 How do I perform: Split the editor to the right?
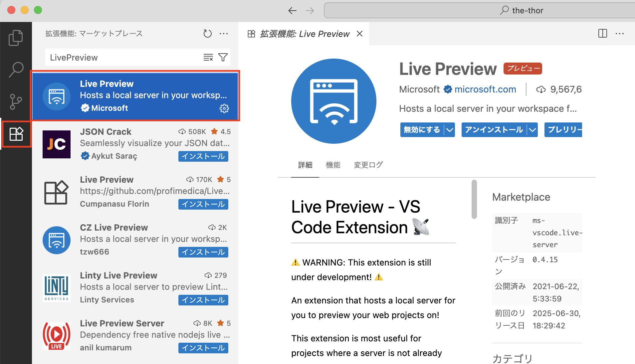(x=603, y=34)
